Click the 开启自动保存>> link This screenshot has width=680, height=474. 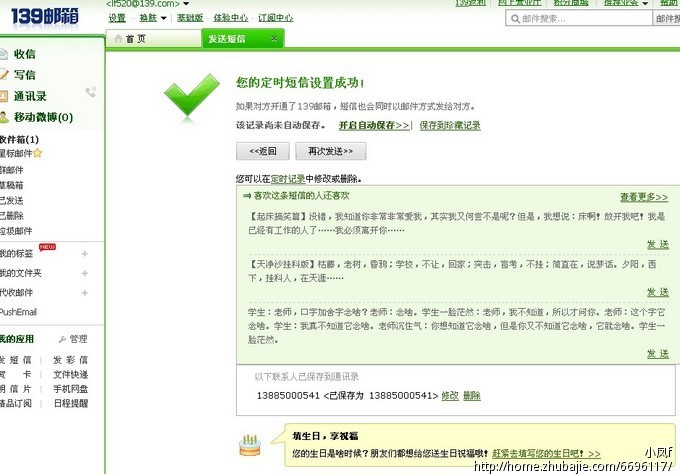[x=374, y=125]
